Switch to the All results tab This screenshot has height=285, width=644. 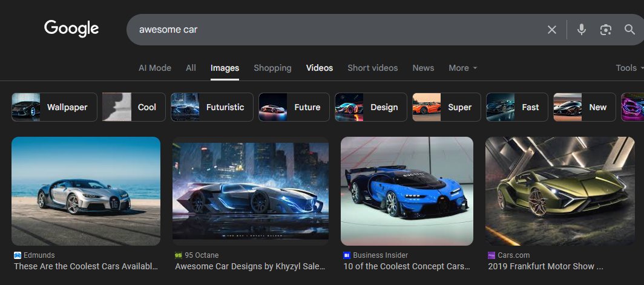(x=191, y=68)
